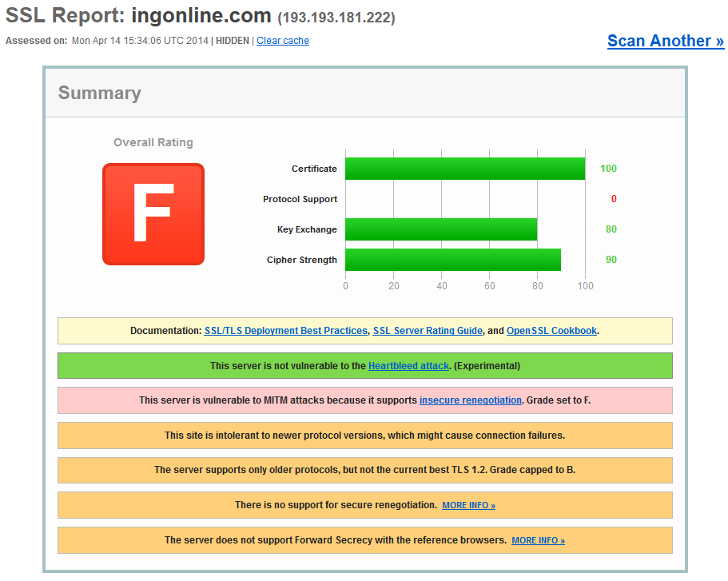Click the Summary section heading
728x581 pixels.
pyautogui.click(x=99, y=93)
